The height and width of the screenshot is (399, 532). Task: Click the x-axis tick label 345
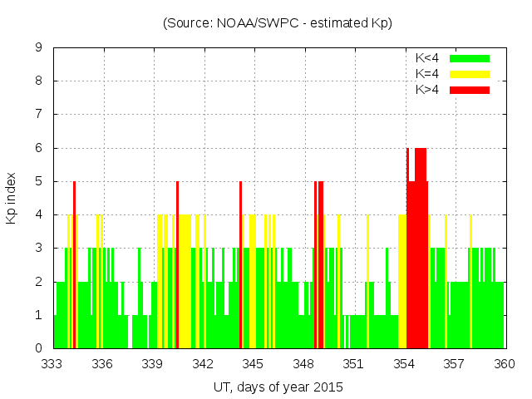[x=253, y=364]
